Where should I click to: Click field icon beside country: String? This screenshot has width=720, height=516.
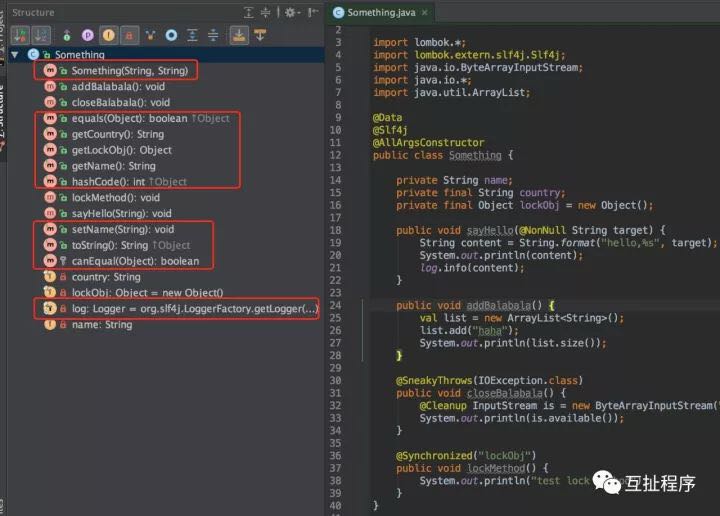click(50, 277)
